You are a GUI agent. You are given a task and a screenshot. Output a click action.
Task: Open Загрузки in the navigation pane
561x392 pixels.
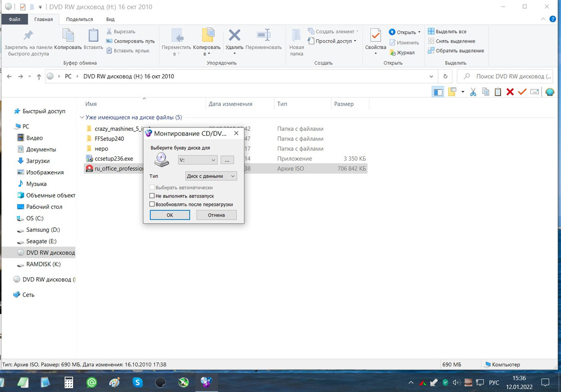[x=38, y=161]
